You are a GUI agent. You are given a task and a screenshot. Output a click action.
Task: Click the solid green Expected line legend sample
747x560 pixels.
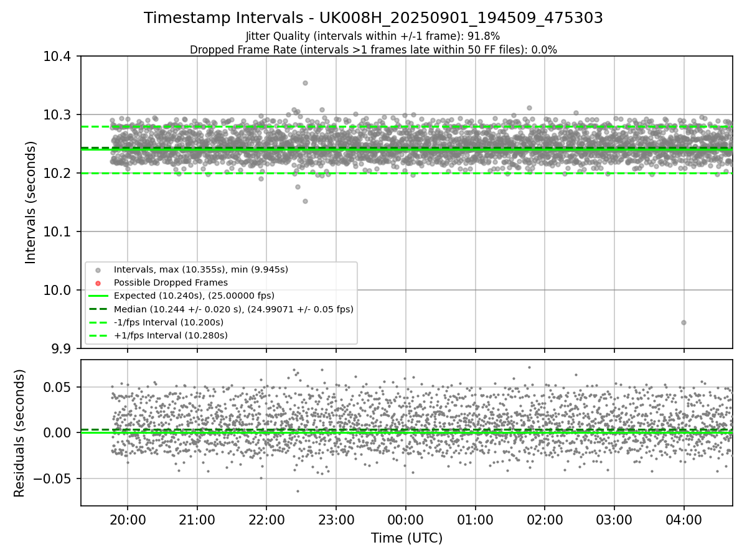click(98, 296)
